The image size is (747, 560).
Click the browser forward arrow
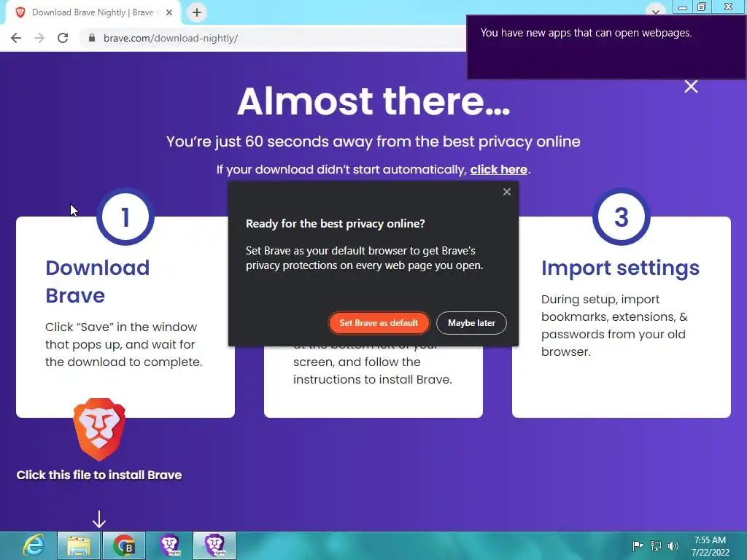click(39, 38)
